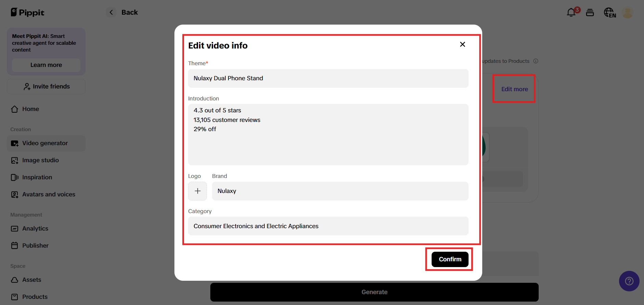The height and width of the screenshot is (305, 644).
Task: Click '13,105 customer reviews' text
Action: click(227, 120)
